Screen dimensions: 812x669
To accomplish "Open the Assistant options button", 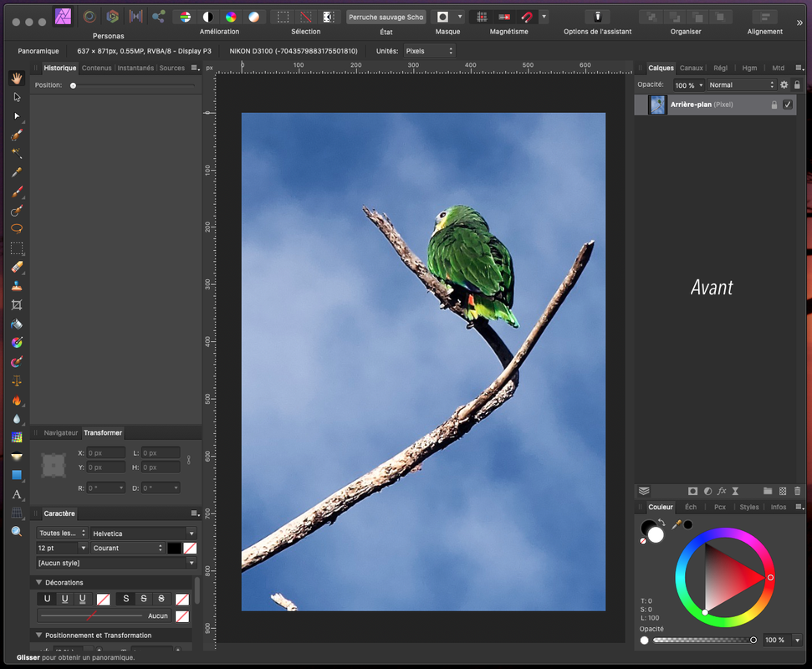I will (597, 17).
